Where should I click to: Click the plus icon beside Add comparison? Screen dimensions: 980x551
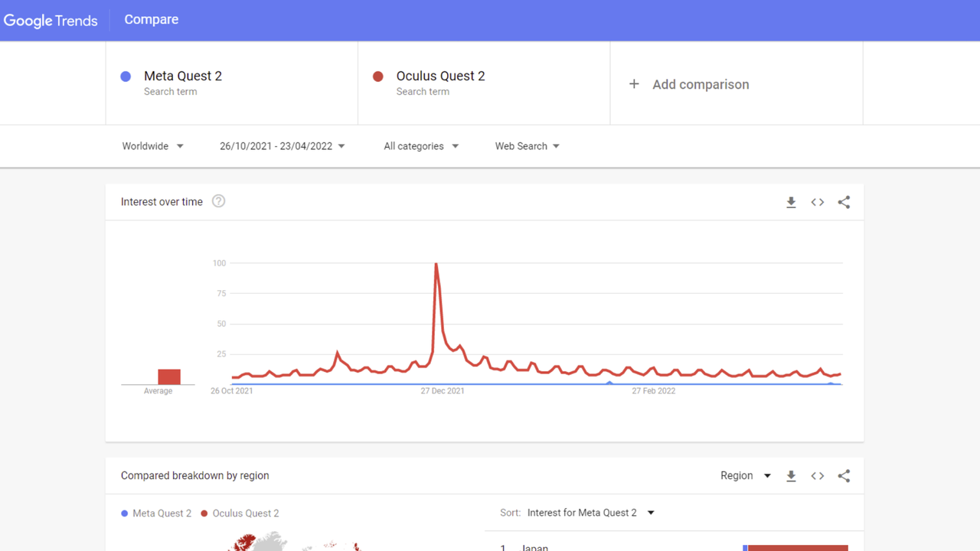click(634, 84)
